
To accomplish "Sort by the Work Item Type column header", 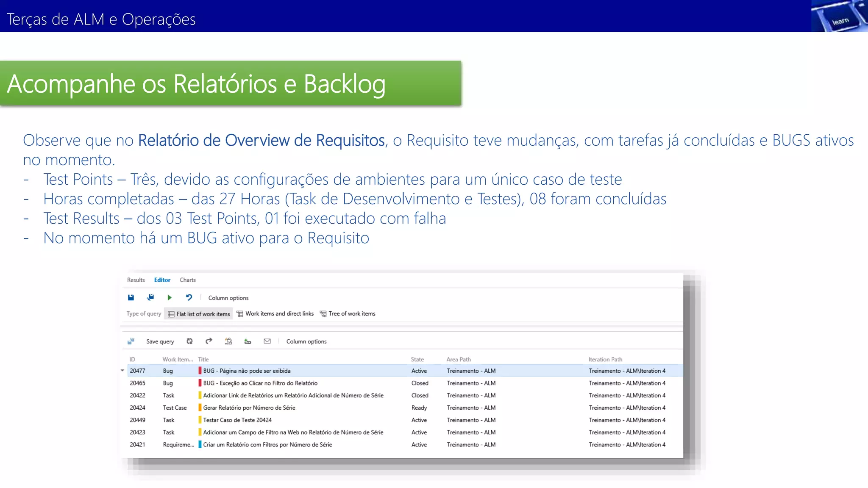I will [x=178, y=359].
